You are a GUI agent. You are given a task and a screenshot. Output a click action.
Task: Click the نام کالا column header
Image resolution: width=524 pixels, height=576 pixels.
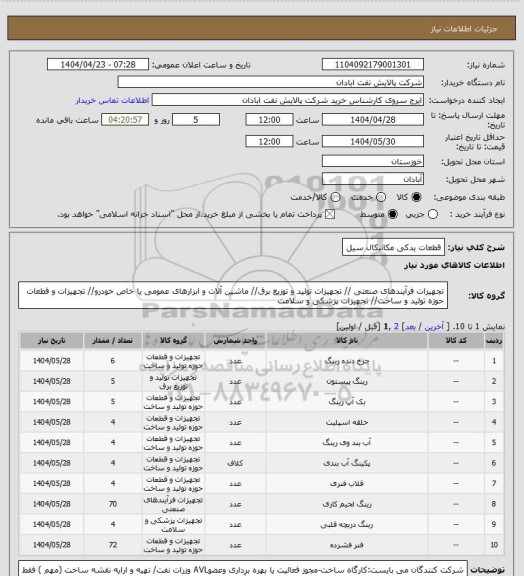[x=347, y=341]
